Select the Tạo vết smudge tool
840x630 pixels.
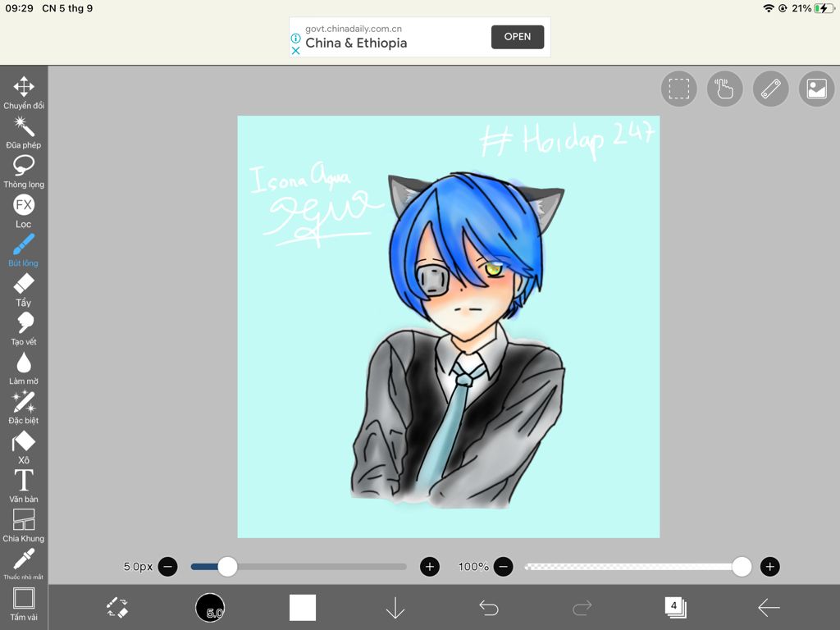coord(24,328)
